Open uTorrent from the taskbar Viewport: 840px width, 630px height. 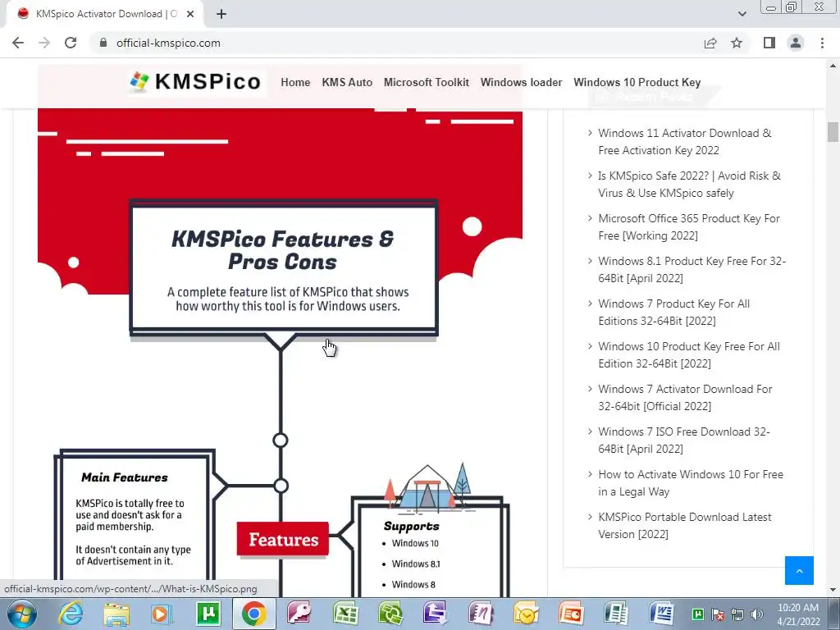pyautogui.click(x=208, y=614)
